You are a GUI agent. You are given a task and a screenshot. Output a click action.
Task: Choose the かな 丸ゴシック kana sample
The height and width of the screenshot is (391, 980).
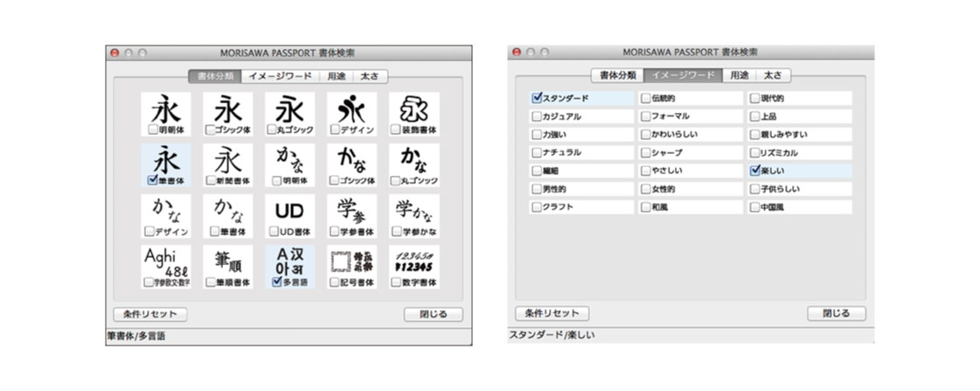(414, 165)
